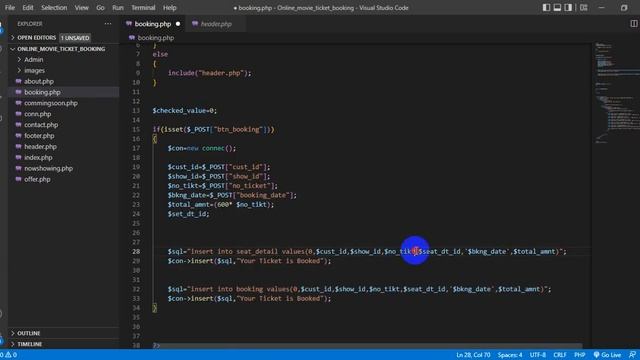Viewport: 640px width, 360px height.
Task: Click the insert into booking SQL line
Action: (359, 289)
